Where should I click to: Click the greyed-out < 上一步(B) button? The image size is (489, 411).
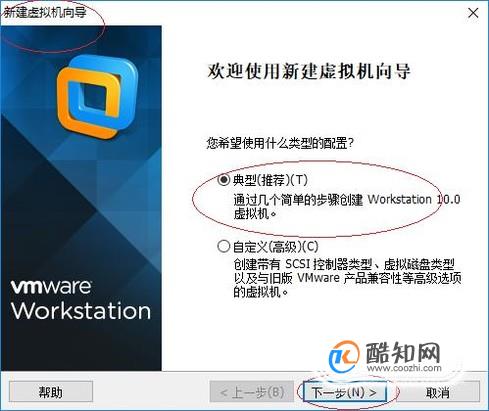252,392
